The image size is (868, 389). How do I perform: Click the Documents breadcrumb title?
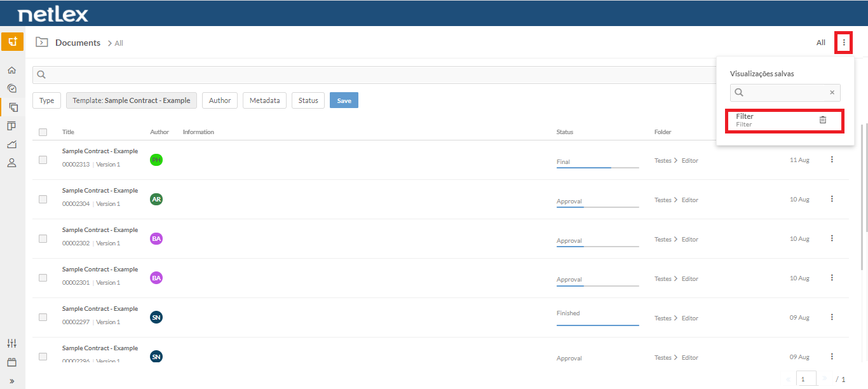click(78, 43)
